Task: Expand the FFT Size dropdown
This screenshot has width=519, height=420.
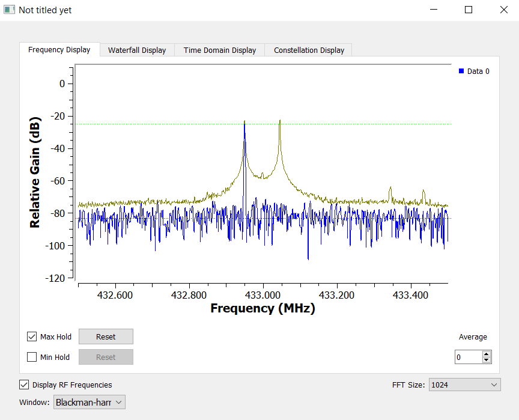Action: 464,385
